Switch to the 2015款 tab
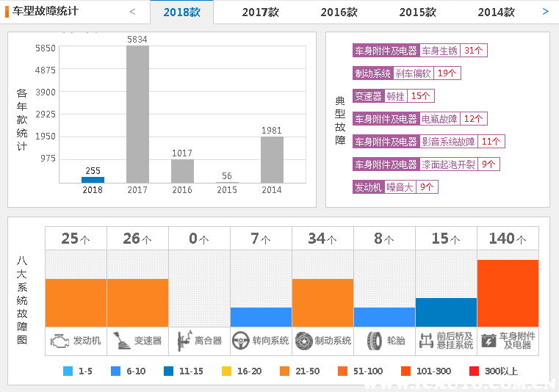 [417, 12]
